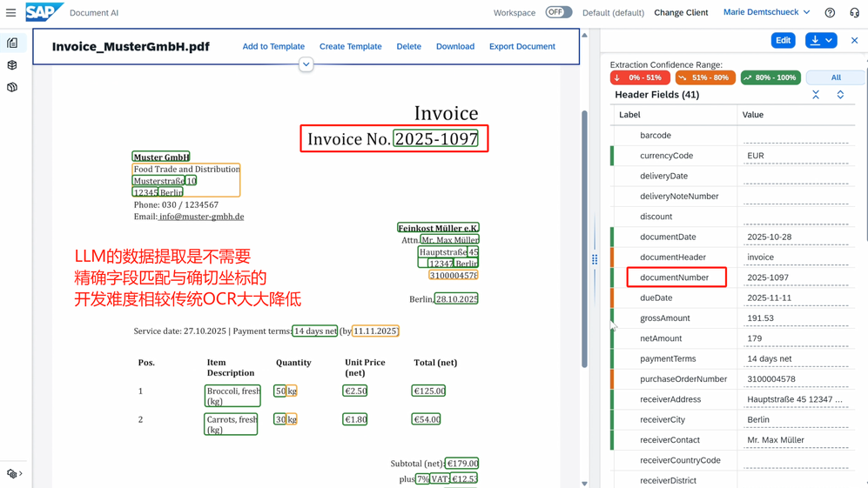Click the dueDate value 2025-11-11

[x=769, y=297]
